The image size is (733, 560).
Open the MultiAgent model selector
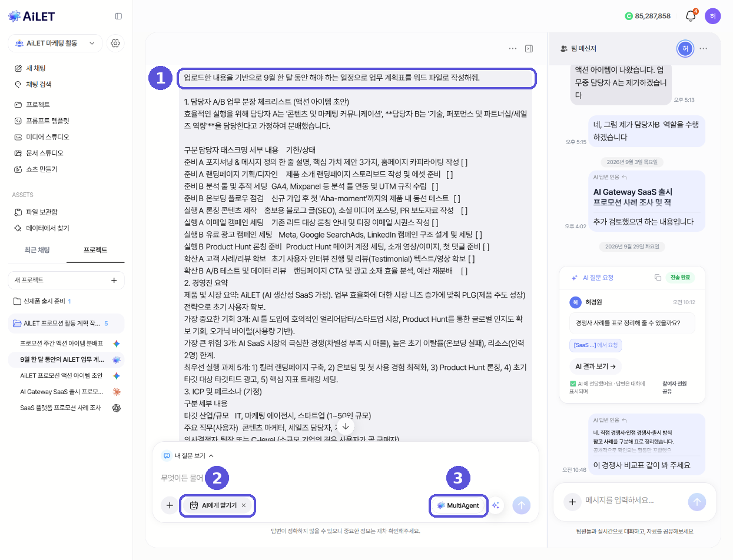[x=459, y=505]
